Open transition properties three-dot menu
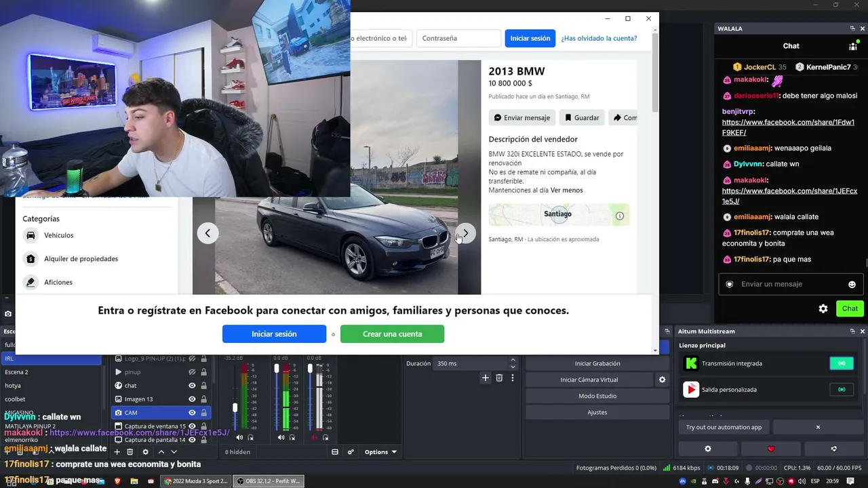868x488 pixels. (x=513, y=378)
